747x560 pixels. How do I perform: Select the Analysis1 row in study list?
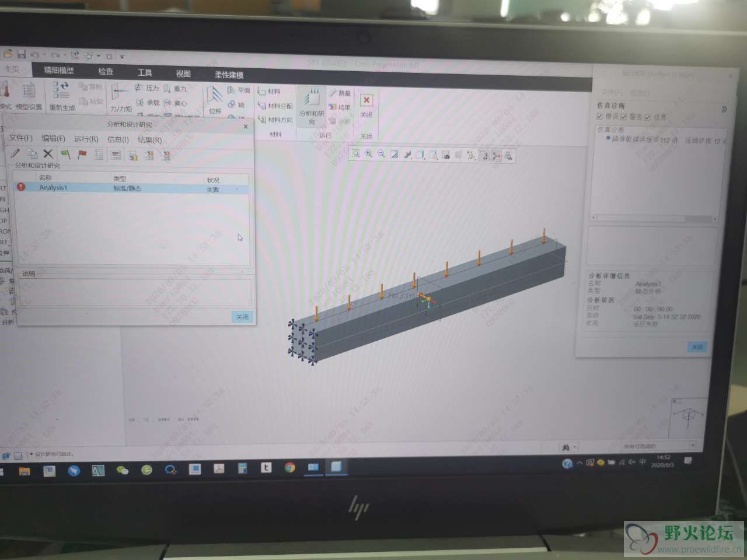pyautogui.click(x=131, y=188)
